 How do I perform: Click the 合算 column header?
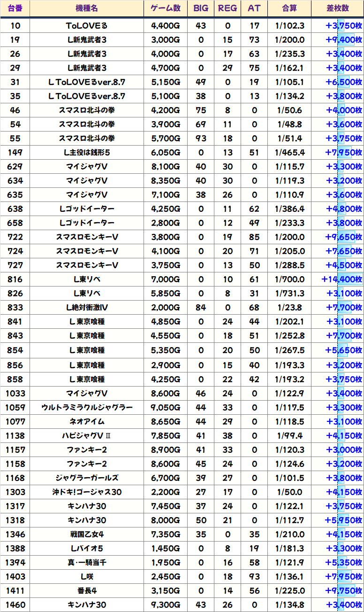point(289,8)
